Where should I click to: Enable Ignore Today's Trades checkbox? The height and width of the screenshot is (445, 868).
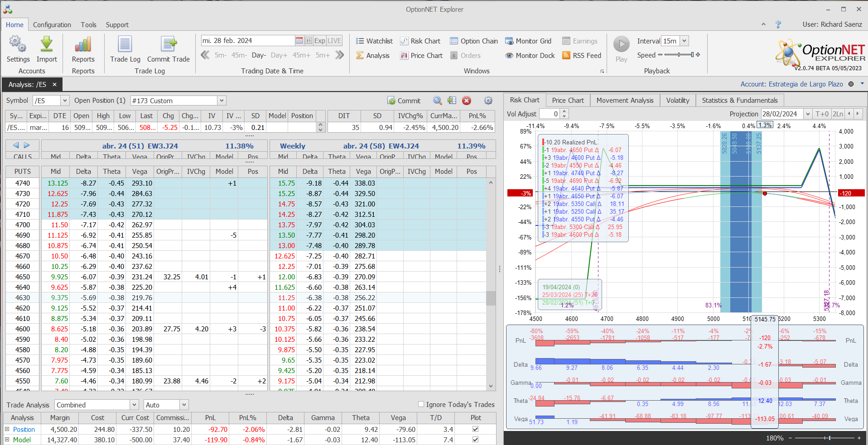coord(421,404)
